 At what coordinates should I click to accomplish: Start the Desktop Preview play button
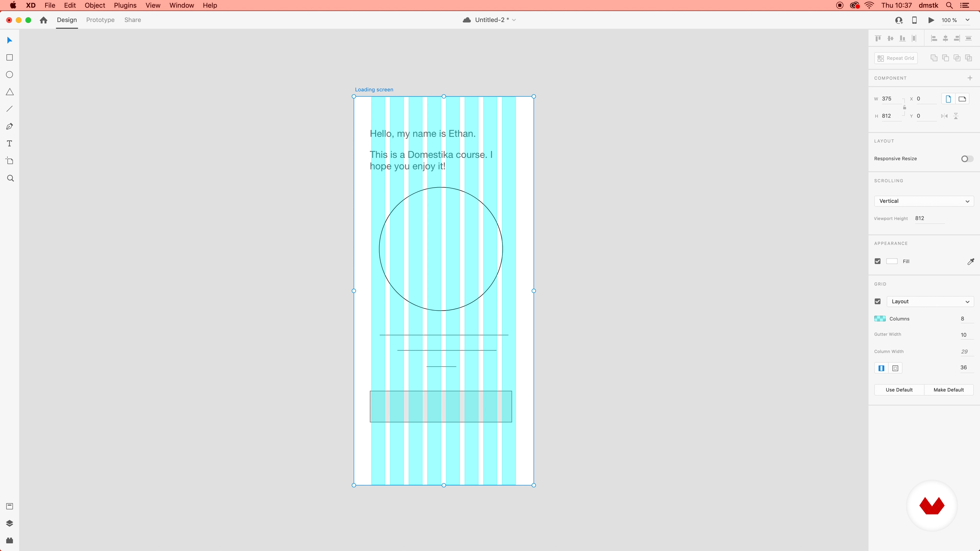click(931, 20)
